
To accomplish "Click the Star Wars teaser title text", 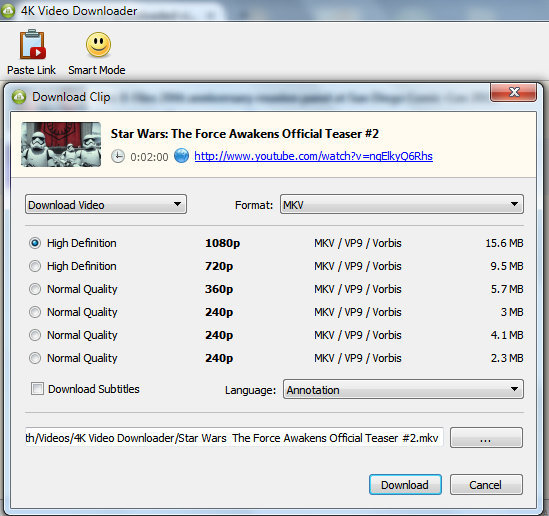I will 245,134.
